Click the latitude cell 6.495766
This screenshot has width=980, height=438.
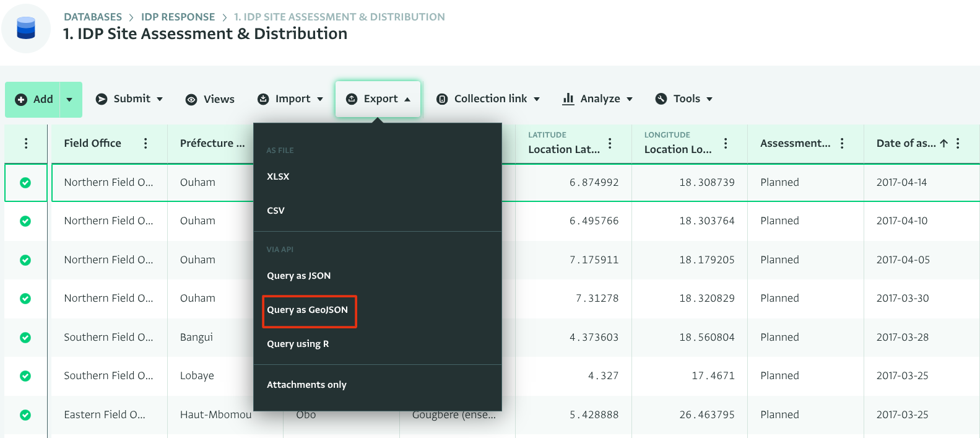(x=594, y=221)
